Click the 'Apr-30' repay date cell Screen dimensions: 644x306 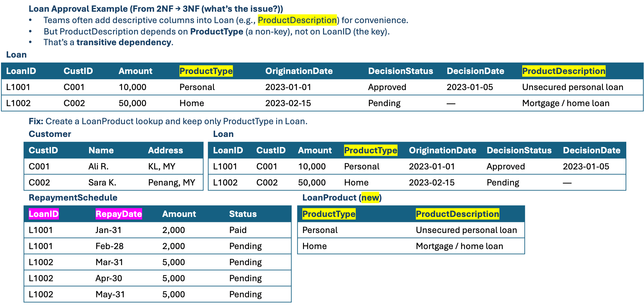109,278
